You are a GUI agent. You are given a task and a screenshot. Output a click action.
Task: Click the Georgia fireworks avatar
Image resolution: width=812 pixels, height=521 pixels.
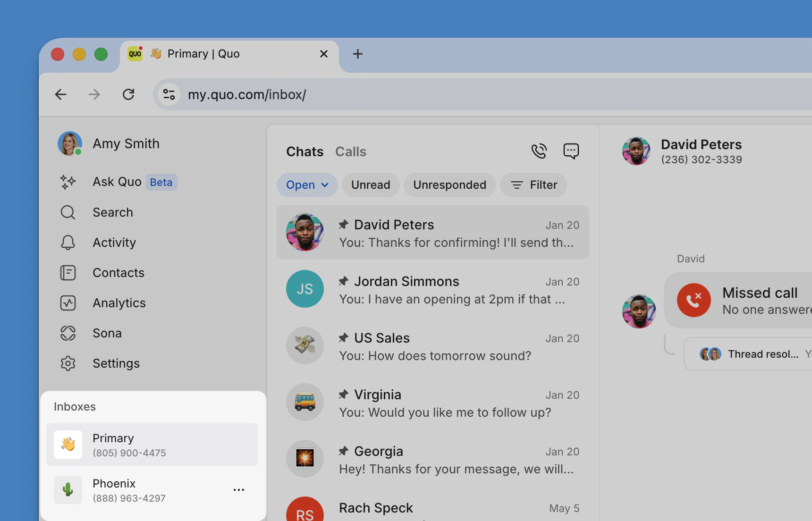(x=305, y=459)
